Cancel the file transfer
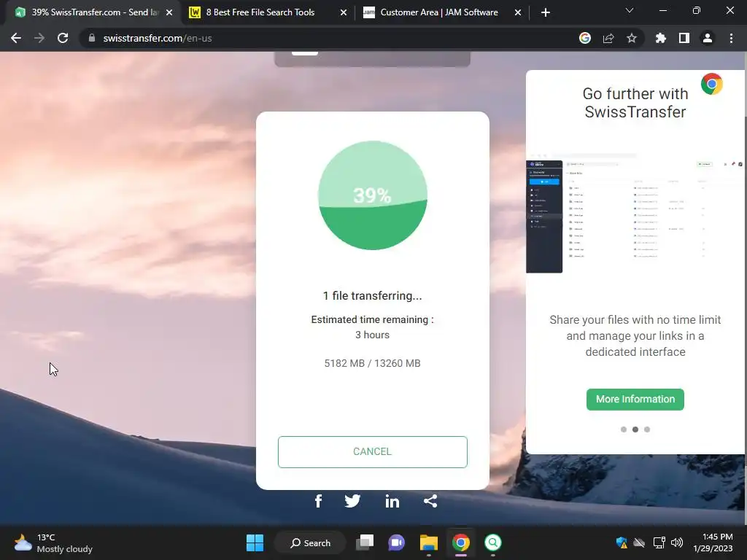This screenshot has height=560, width=747. [373, 452]
